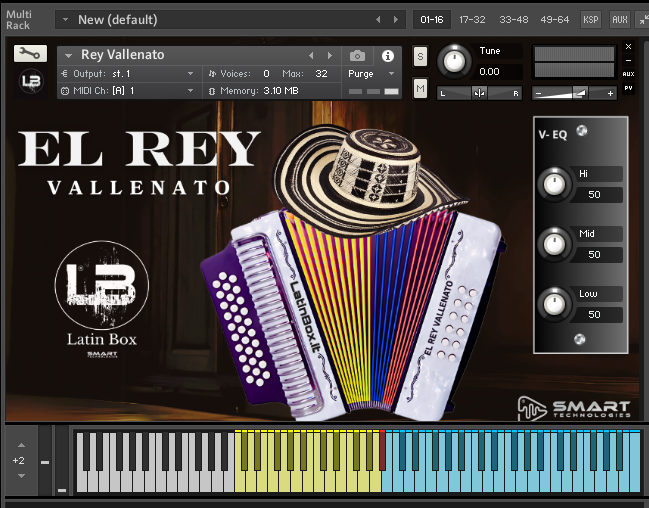Increase volume with plus icon

pos(610,94)
